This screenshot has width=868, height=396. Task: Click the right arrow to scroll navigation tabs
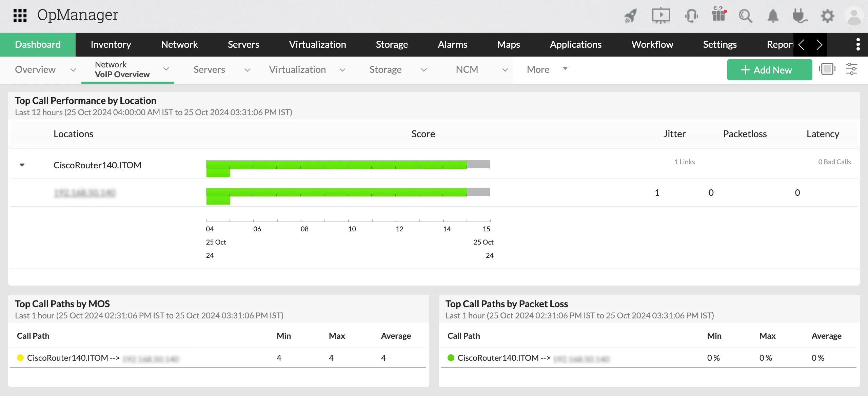pyautogui.click(x=820, y=44)
